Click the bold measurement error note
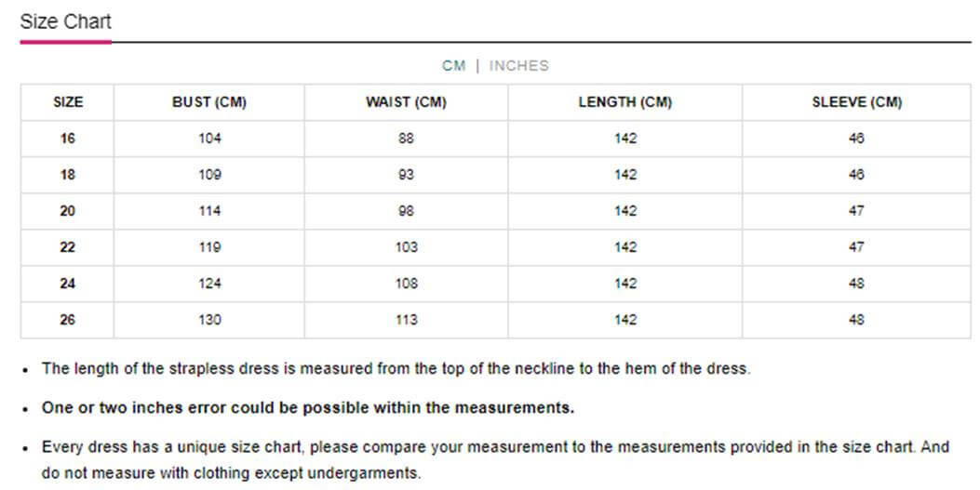The image size is (980, 490). click(x=308, y=408)
